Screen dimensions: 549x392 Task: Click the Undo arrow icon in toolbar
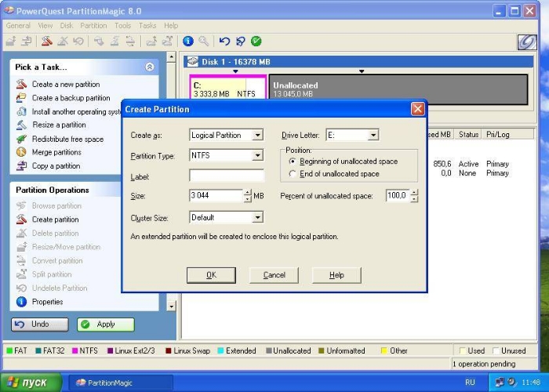(x=225, y=41)
